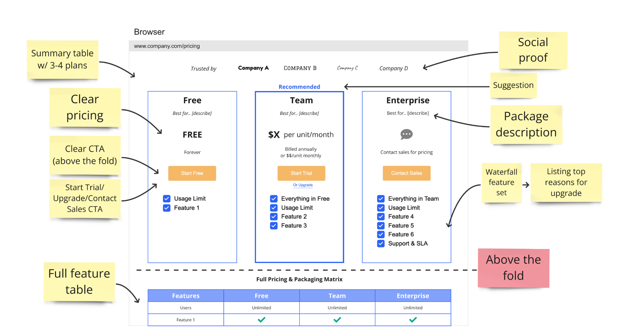Toggle Feature 1 checkbox in Free plan
The height and width of the screenshot is (330, 644).
(167, 208)
